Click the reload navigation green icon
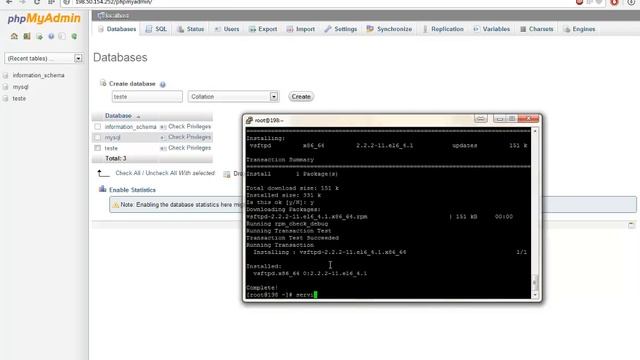Viewport: 640px width, 360px height. pos(74,36)
